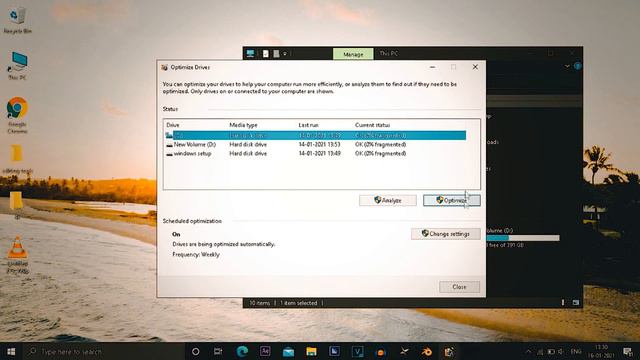Open This PC desktop shortcut
Screen dimensions: 640x360
18,65
